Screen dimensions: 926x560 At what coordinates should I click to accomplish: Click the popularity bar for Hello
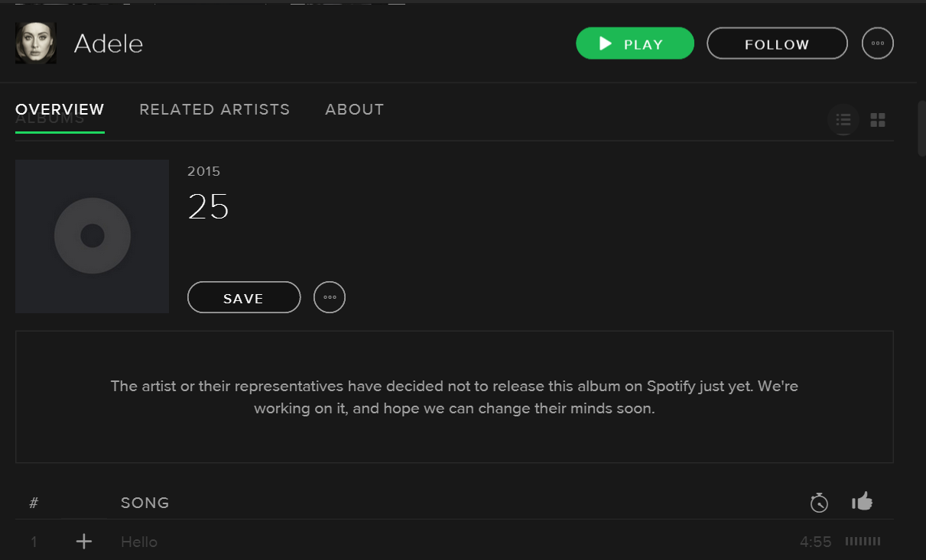click(863, 542)
